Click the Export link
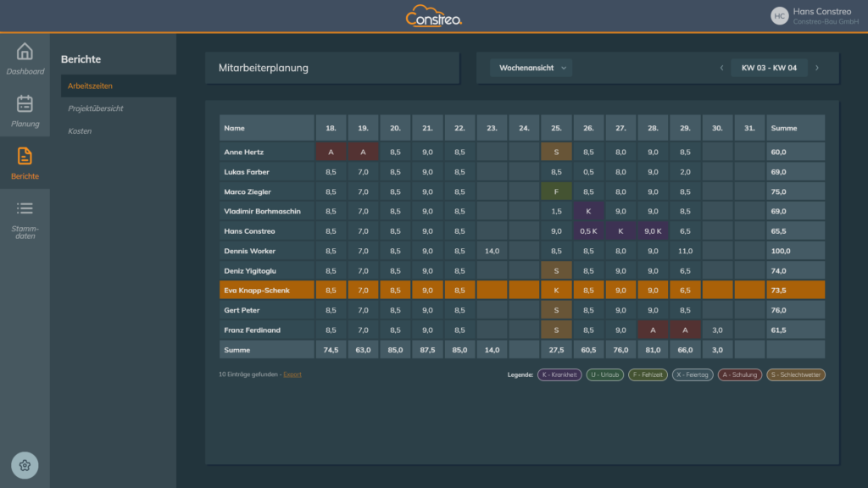868x488 pixels. point(292,374)
